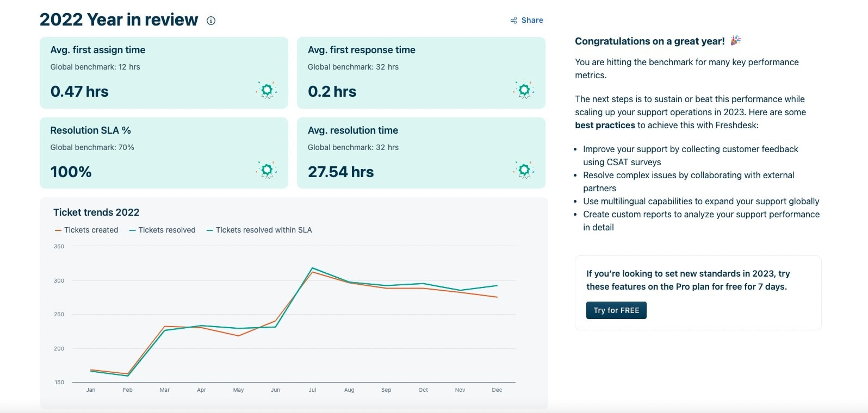Click the info icon beside 2022 Year in review

pyautogui.click(x=211, y=21)
